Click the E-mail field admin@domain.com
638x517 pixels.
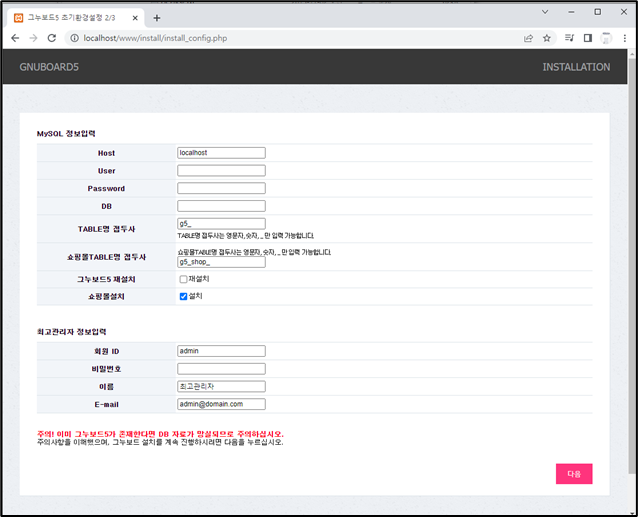click(221, 404)
